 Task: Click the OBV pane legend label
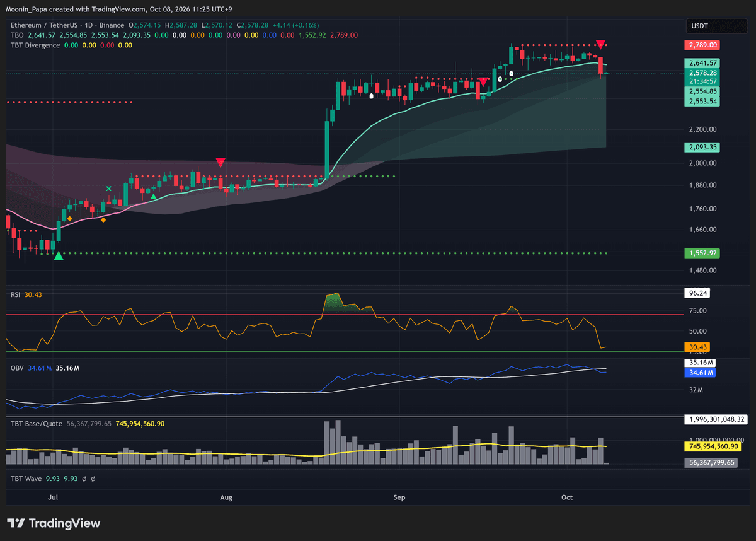pos(17,368)
